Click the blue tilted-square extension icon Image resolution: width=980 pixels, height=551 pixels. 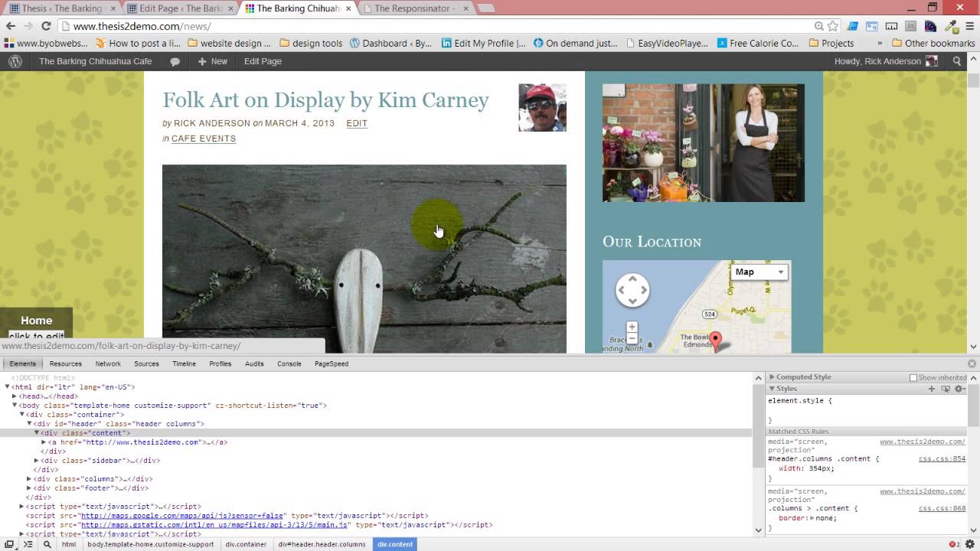(852, 26)
